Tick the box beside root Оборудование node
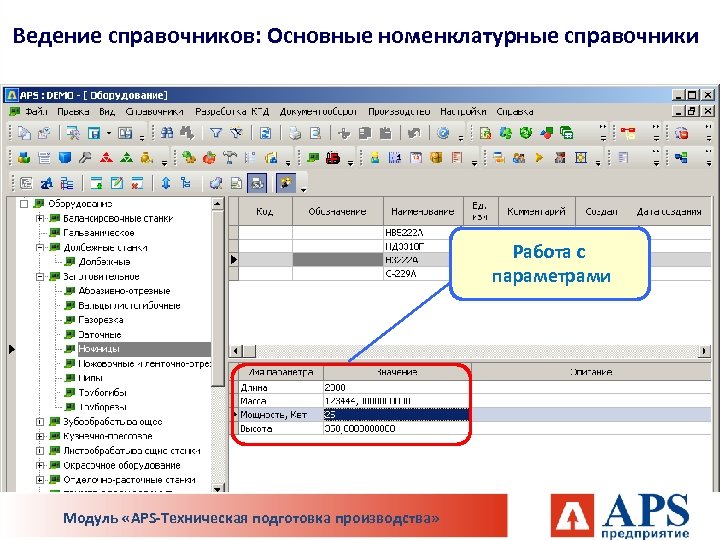 [24, 203]
